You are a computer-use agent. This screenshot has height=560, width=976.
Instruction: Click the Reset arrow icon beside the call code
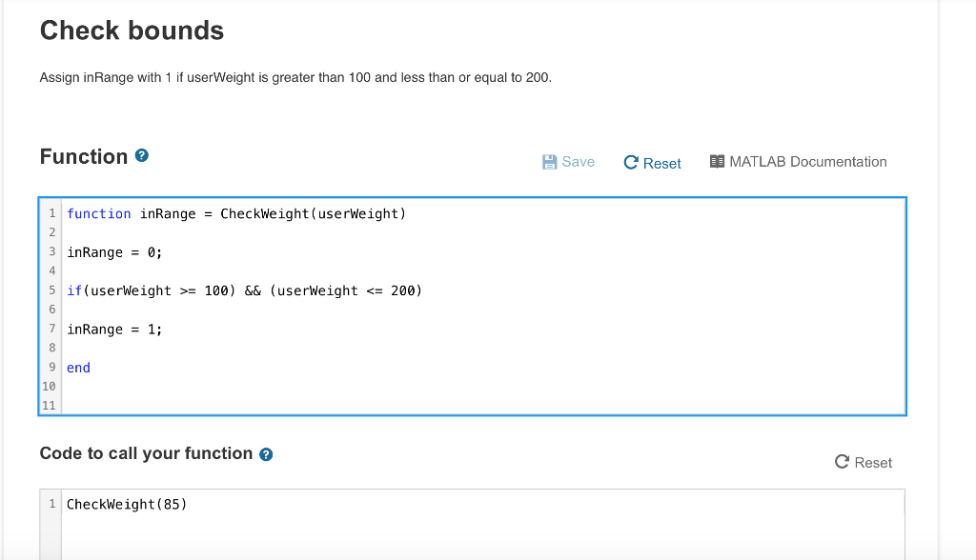(x=840, y=462)
